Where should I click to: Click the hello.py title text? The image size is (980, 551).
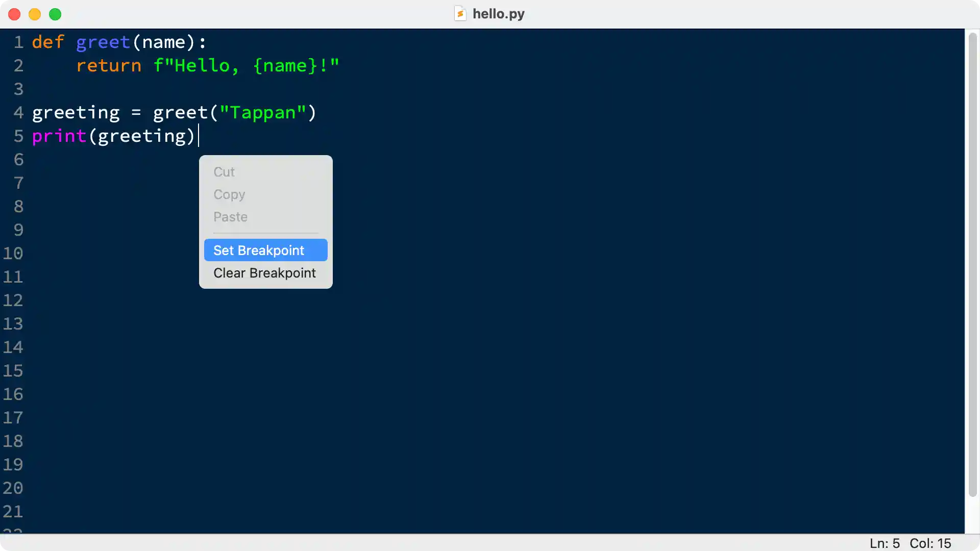point(499,14)
